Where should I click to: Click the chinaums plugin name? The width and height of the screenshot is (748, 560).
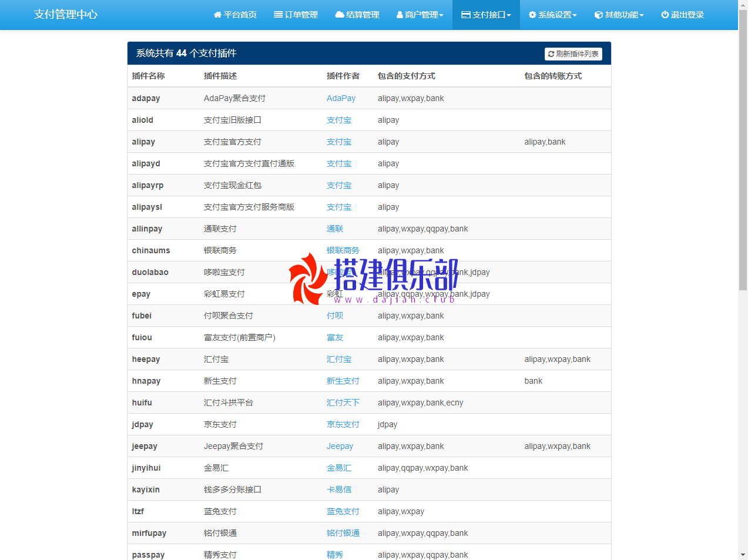click(x=151, y=250)
